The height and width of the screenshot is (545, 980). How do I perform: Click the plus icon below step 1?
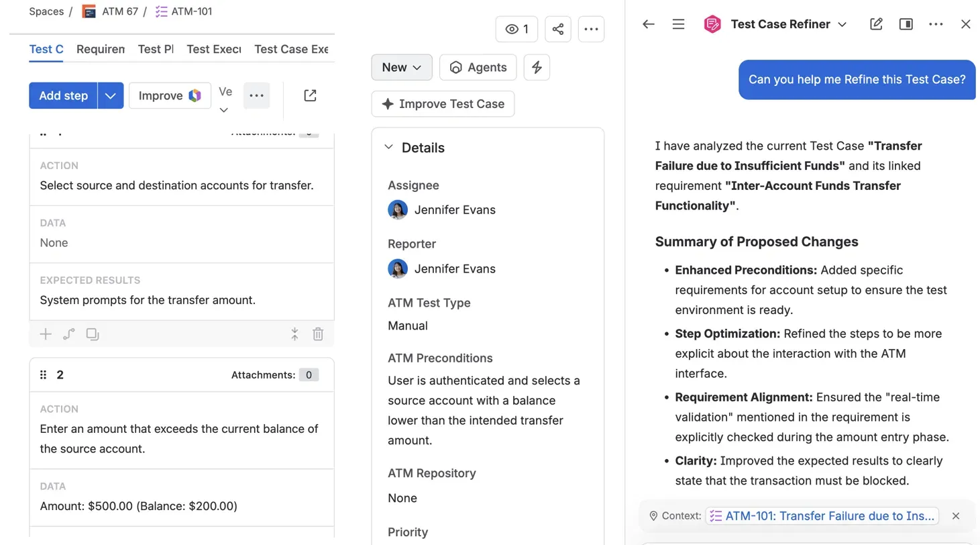coord(46,334)
